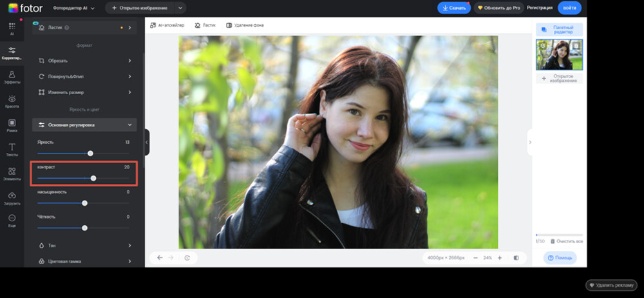This screenshot has width=644, height=298.
Task: Click the Удалить рекламу button
Action: pos(611,285)
